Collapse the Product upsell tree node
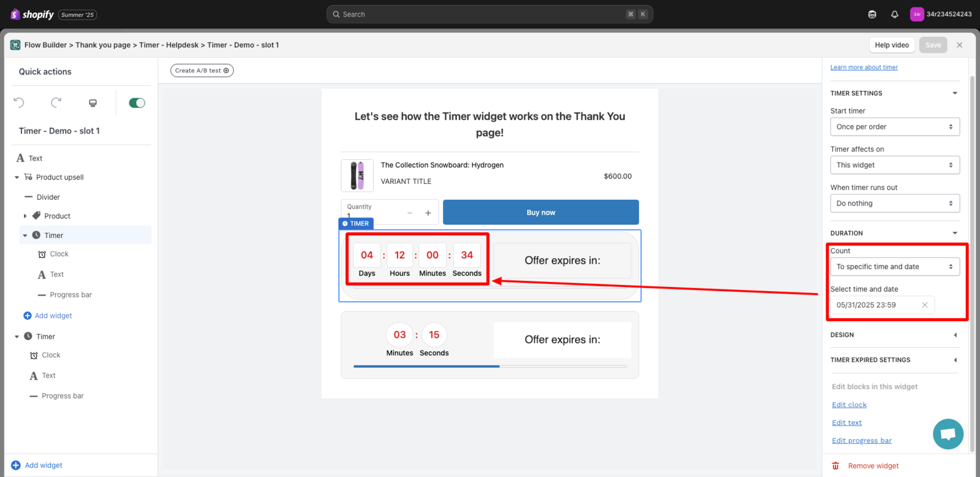The width and height of the screenshot is (980, 477). pyautogui.click(x=17, y=177)
